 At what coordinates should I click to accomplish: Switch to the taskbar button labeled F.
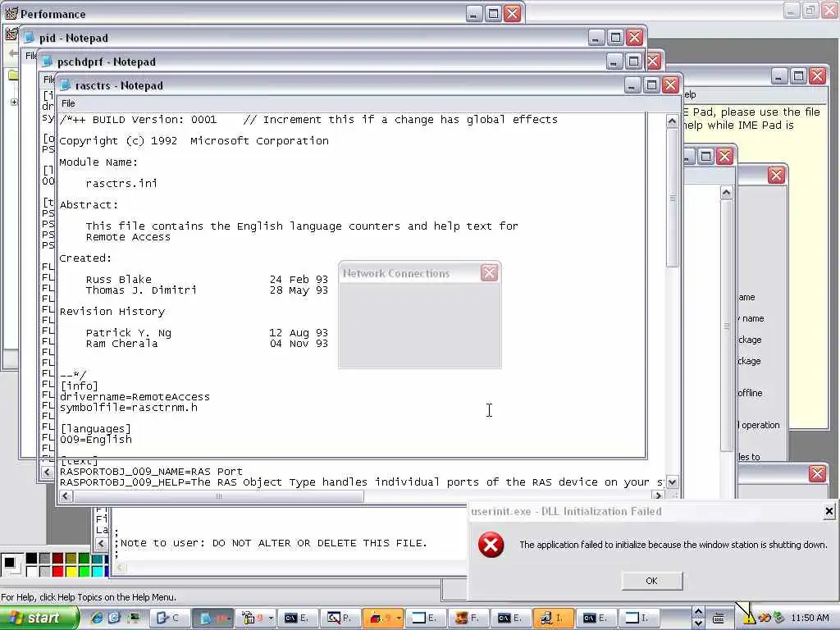[x=468, y=618]
